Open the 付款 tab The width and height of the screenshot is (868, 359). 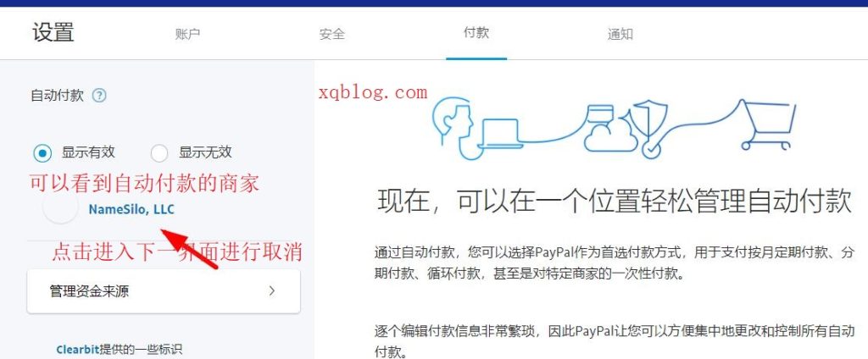(x=476, y=33)
